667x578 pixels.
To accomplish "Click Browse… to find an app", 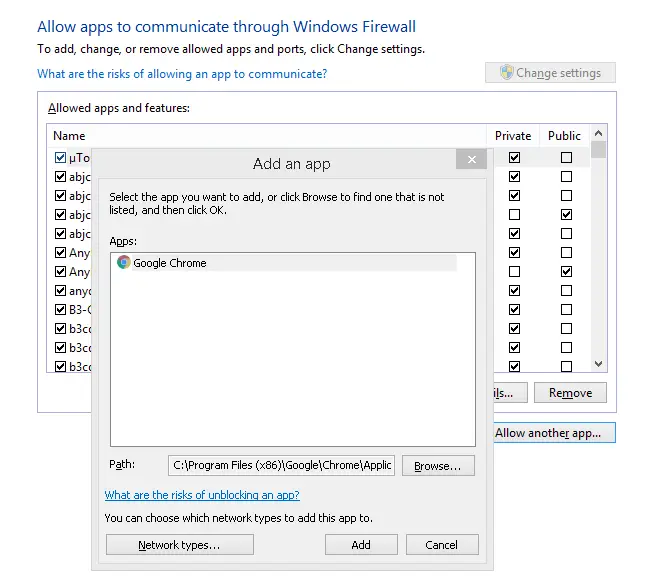I will pyautogui.click(x=438, y=466).
